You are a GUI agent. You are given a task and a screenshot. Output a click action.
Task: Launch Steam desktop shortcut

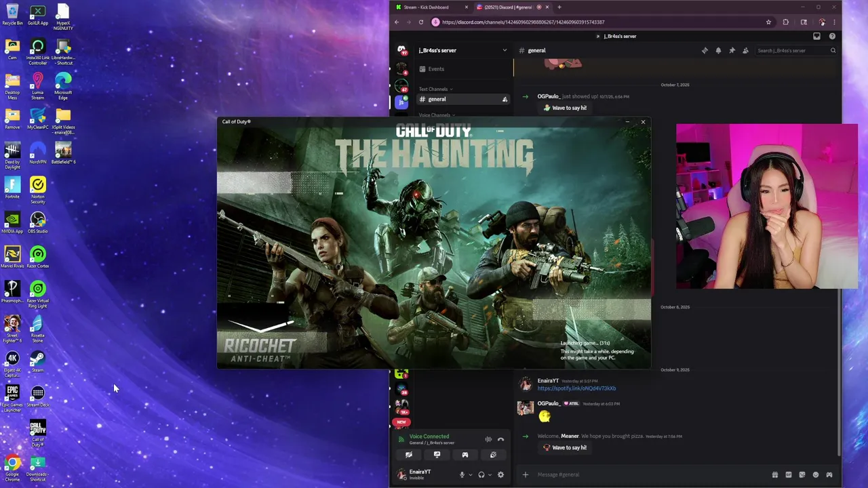38,362
